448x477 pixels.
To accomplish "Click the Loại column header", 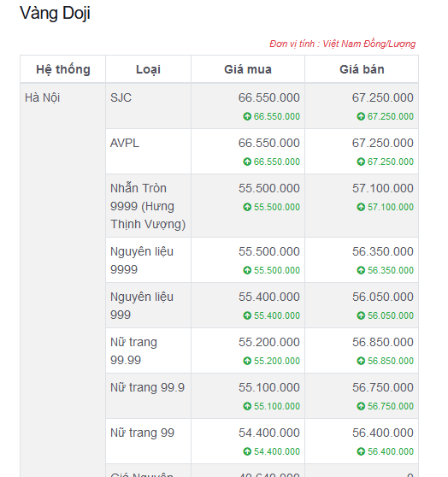I will [x=148, y=69].
